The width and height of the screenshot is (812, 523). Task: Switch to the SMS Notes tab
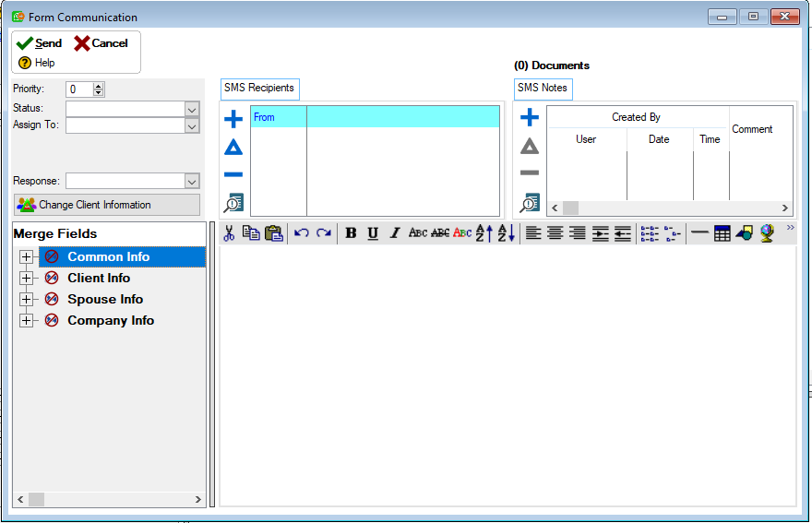[543, 89]
